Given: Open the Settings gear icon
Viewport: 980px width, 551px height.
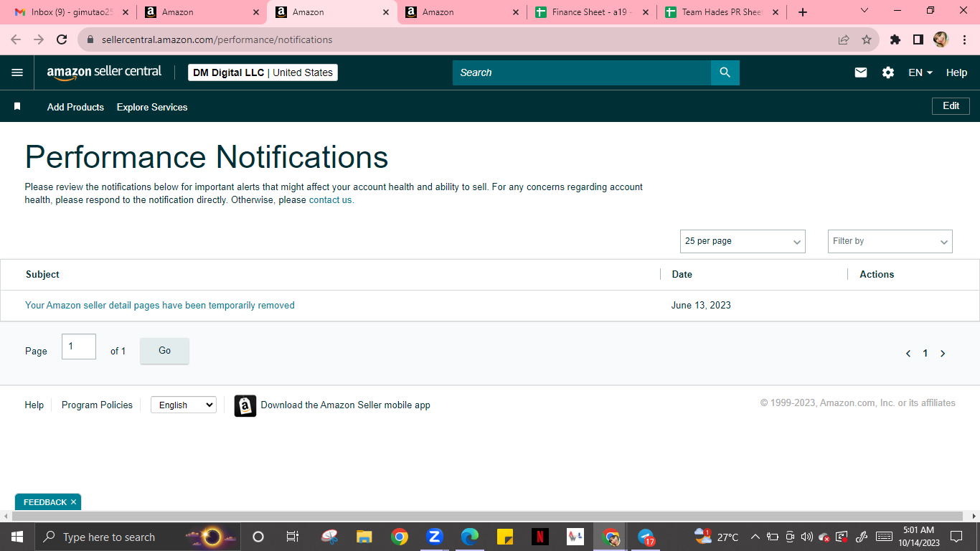Looking at the screenshot, I should pos(888,72).
